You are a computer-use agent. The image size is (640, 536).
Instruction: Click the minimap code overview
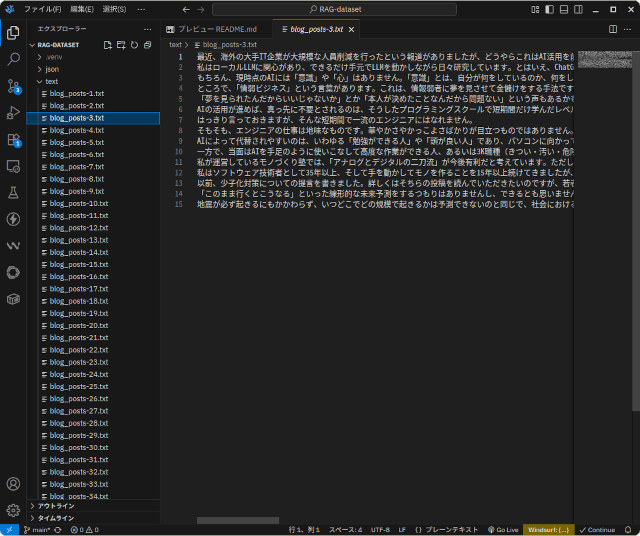pyautogui.click(x=604, y=59)
